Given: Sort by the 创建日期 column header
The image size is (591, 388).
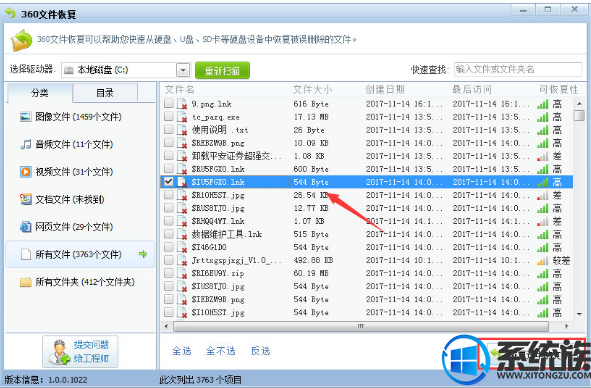Looking at the screenshot, I should tap(385, 90).
